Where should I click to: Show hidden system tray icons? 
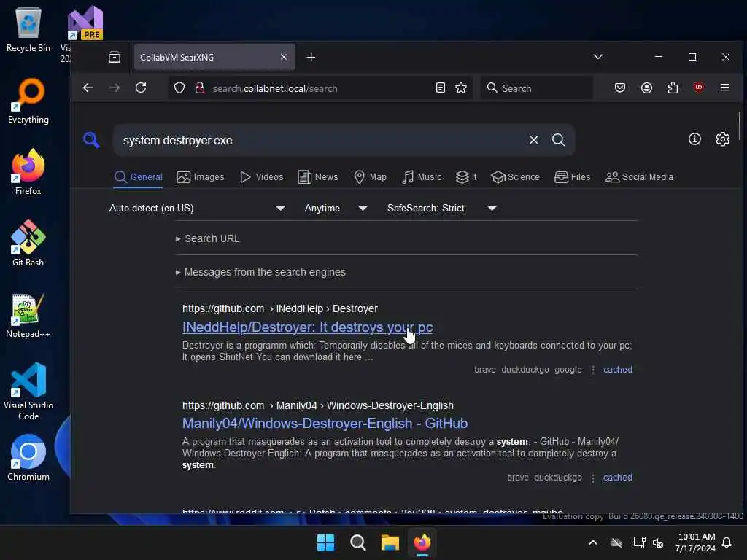pos(593,542)
